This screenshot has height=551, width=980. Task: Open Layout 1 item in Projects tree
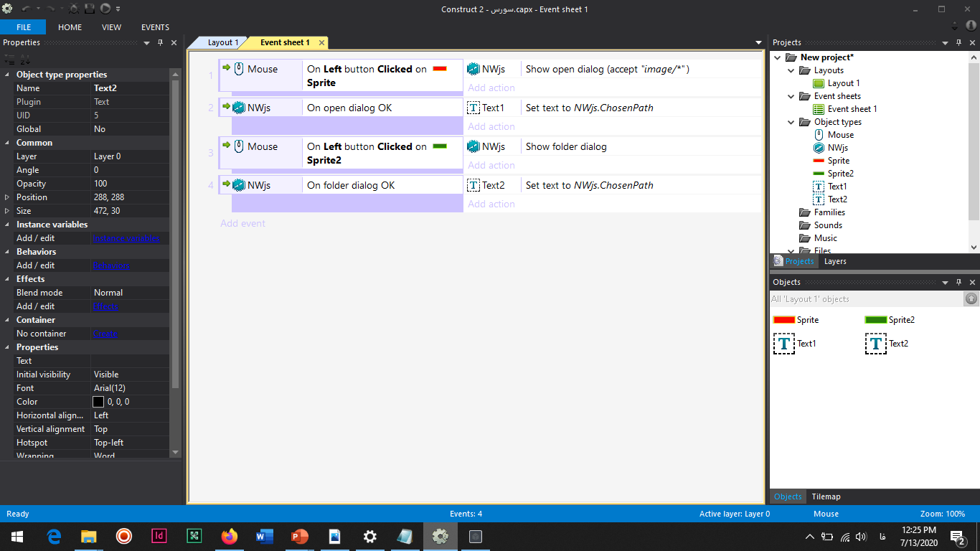(x=837, y=83)
